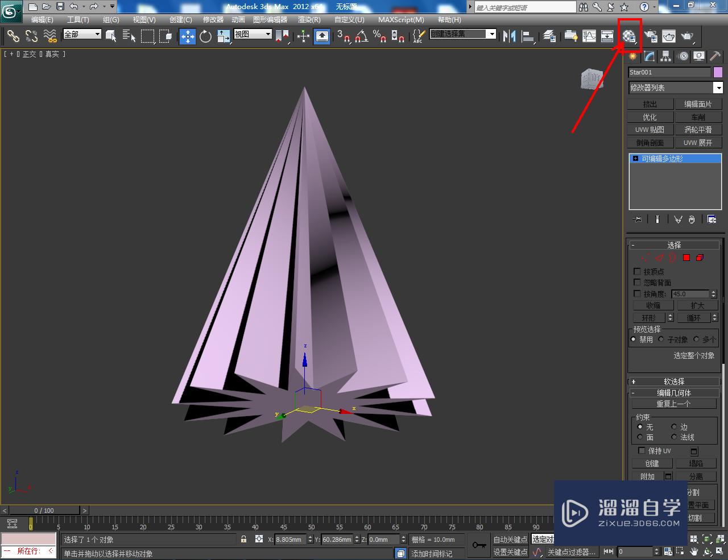Select the 面 constraint radio button
Image resolution: width=728 pixels, height=560 pixels.
pyautogui.click(x=640, y=437)
